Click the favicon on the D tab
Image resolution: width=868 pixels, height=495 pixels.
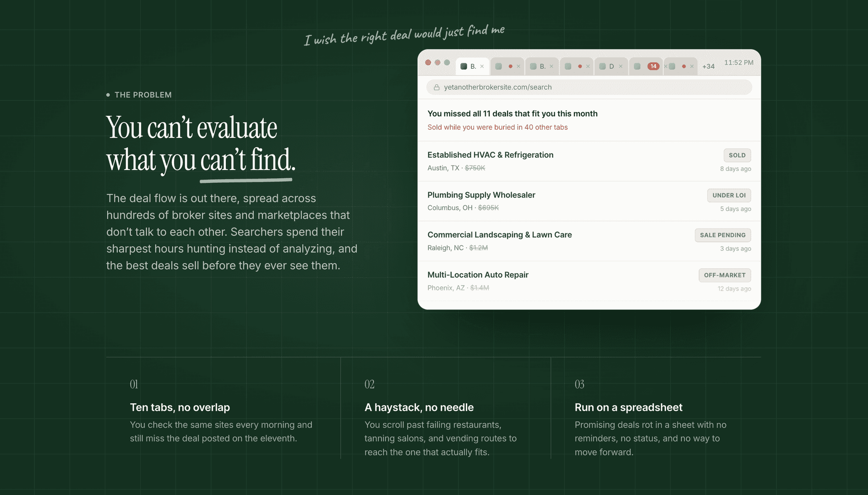[x=602, y=66]
